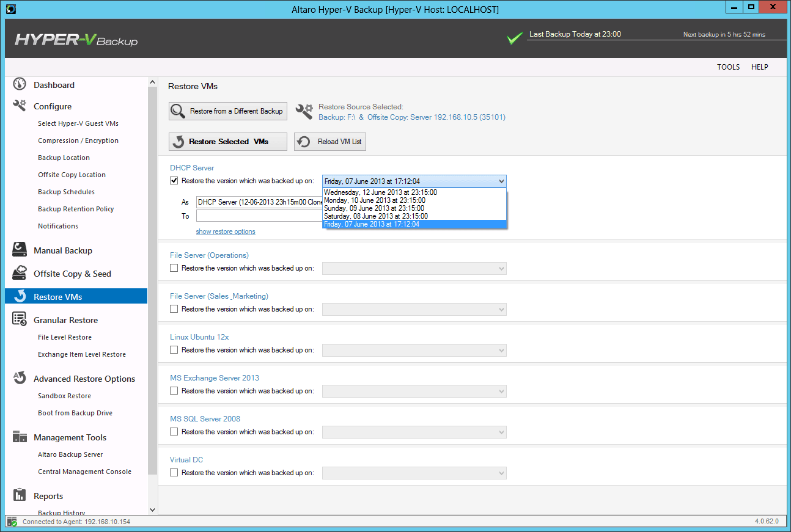791x532 pixels.
Task: Open Boot from Backup Drive
Action: point(75,413)
